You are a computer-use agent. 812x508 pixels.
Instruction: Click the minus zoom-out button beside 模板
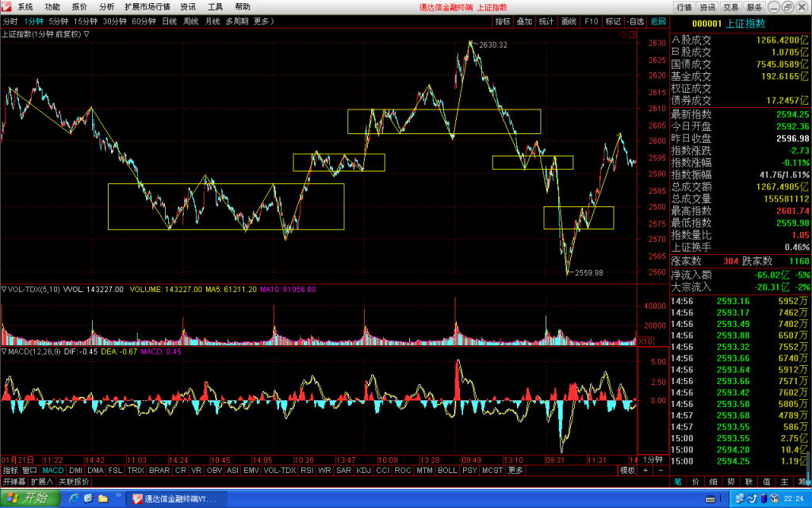tap(661, 470)
